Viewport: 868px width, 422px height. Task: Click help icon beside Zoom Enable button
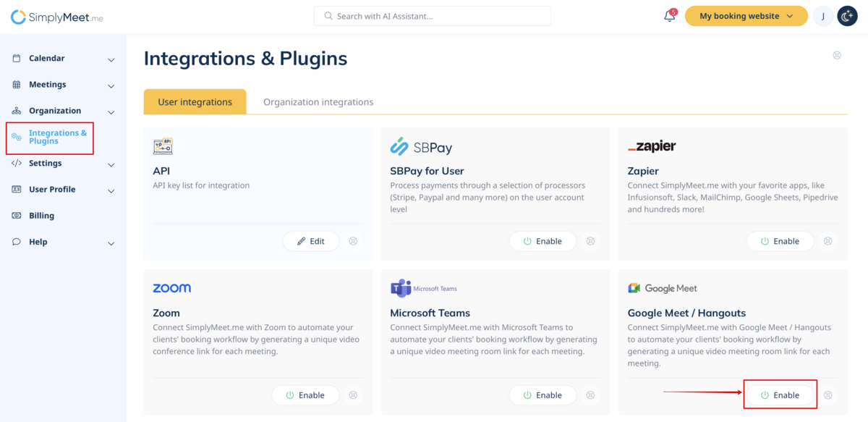353,395
